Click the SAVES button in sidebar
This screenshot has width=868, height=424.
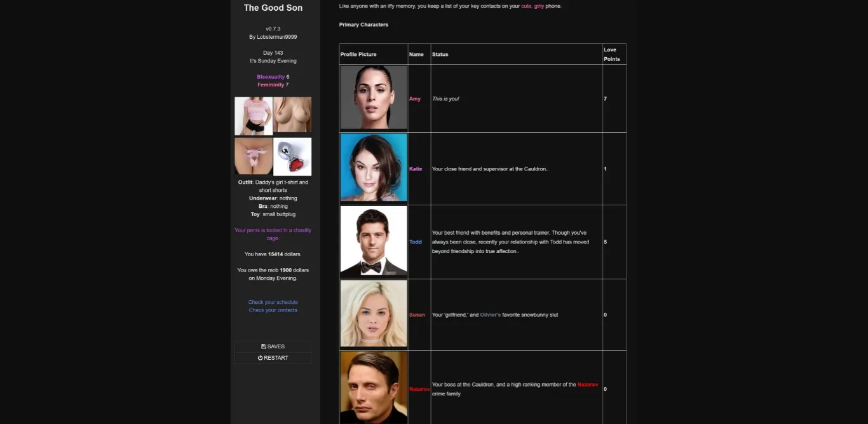[x=273, y=346]
